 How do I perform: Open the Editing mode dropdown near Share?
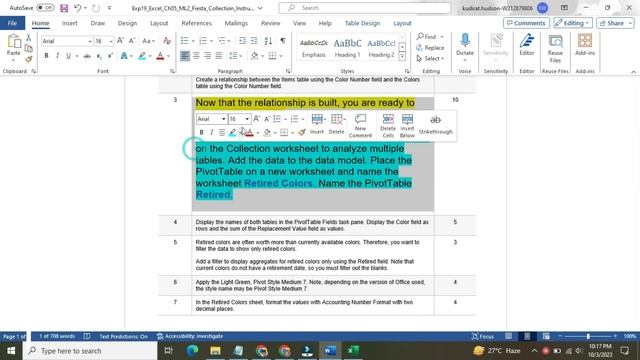[x=573, y=23]
